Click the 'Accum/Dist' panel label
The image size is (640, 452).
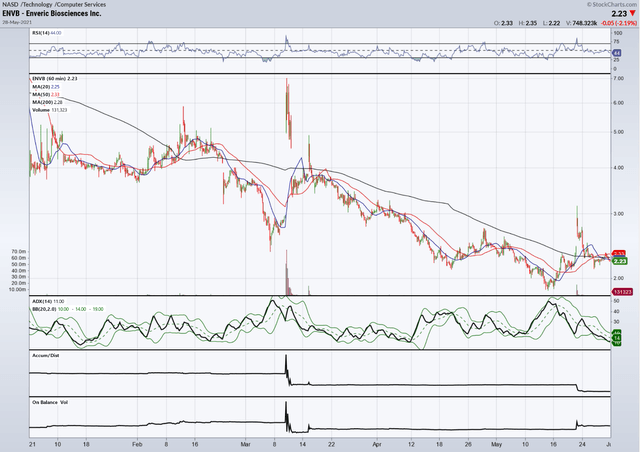pos(45,356)
